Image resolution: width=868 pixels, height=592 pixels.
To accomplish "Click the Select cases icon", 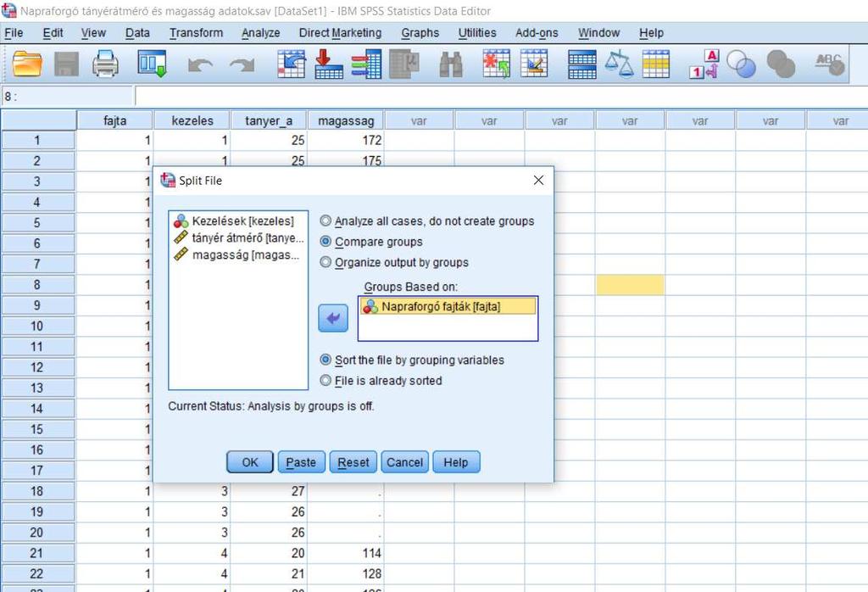I will coord(656,64).
